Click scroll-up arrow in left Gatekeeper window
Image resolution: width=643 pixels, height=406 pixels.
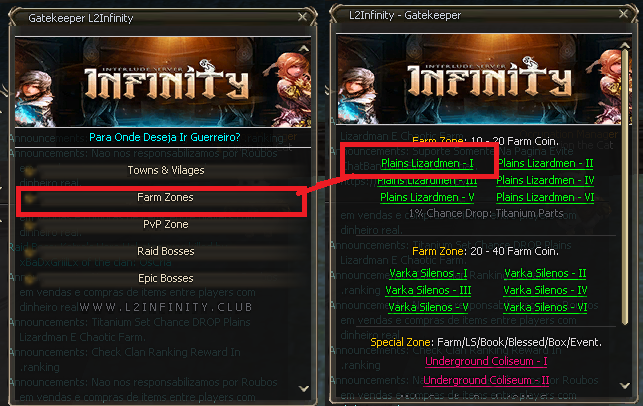coord(304,48)
